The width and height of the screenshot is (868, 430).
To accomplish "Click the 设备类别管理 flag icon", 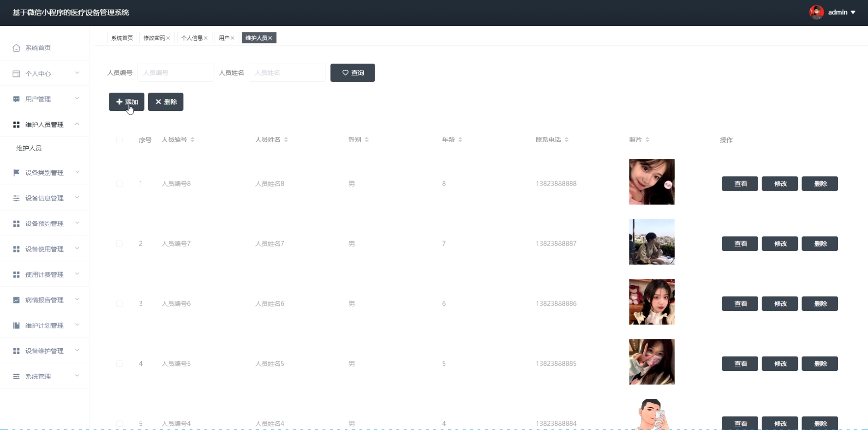I will 17,173.
